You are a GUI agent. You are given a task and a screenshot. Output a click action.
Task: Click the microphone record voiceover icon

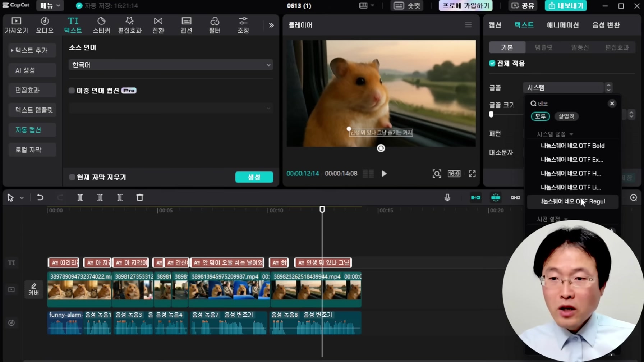point(447,197)
